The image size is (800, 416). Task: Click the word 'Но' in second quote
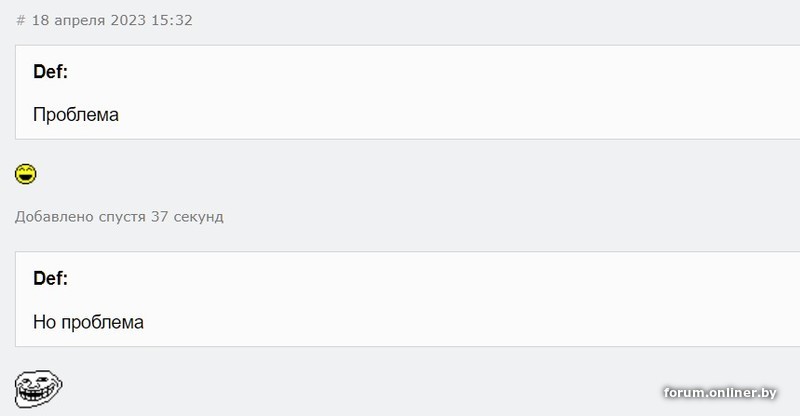click(x=44, y=322)
